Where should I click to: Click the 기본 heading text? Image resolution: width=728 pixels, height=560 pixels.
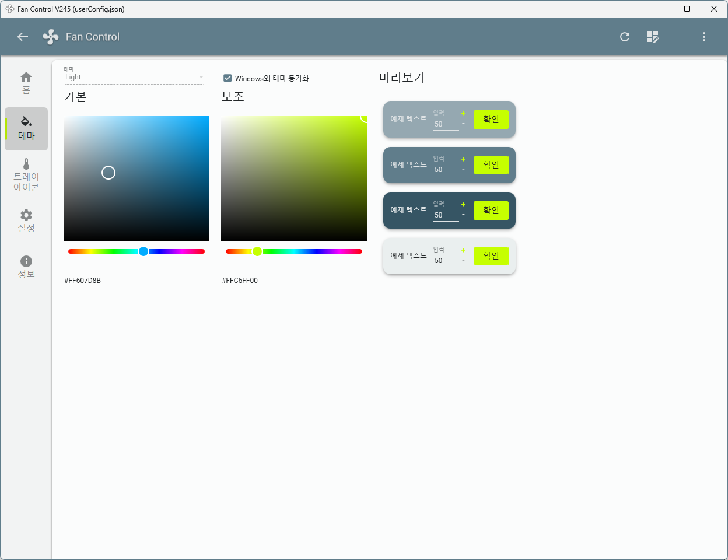[x=75, y=97]
